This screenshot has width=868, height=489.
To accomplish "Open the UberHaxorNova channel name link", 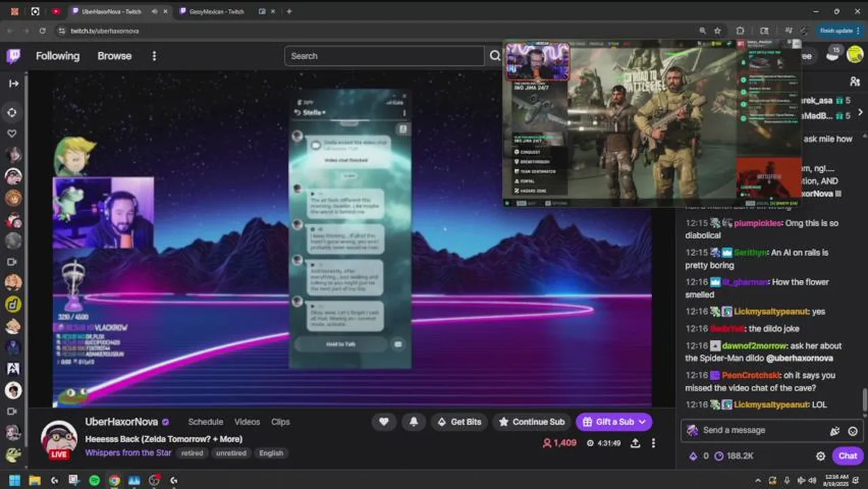I will click(122, 422).
